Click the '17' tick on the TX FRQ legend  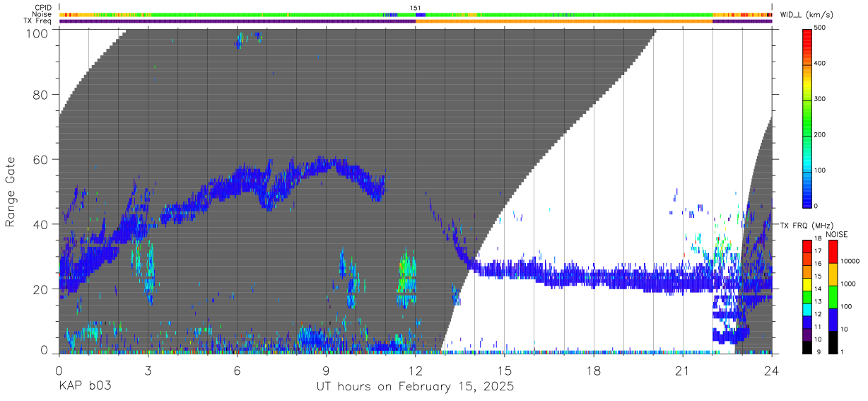click(819, 251)
